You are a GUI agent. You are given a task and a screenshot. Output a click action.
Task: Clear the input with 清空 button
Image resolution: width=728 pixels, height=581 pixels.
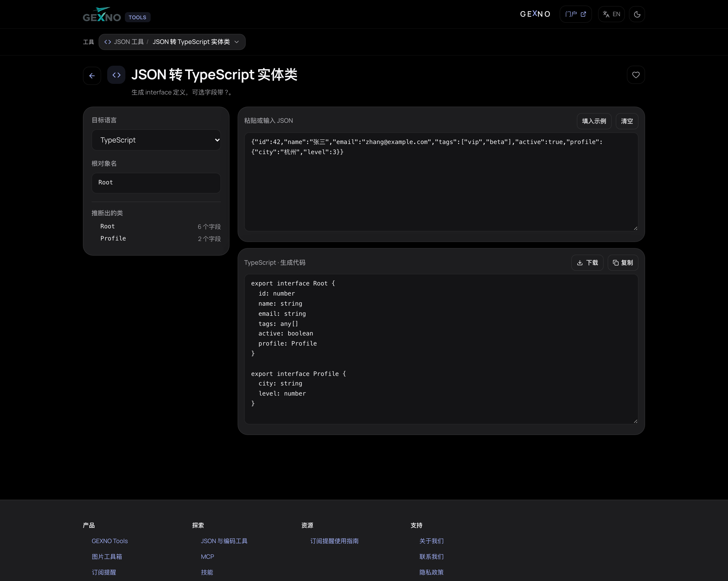click(627, 121)
